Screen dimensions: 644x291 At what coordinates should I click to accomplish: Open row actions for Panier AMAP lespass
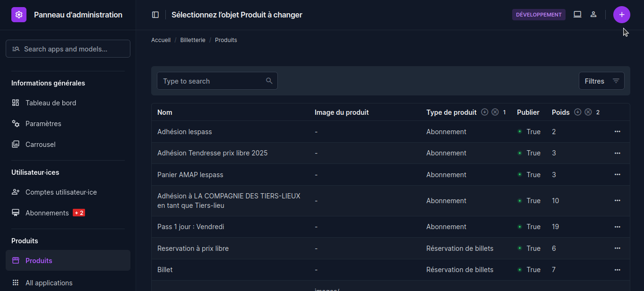(617, 175)
